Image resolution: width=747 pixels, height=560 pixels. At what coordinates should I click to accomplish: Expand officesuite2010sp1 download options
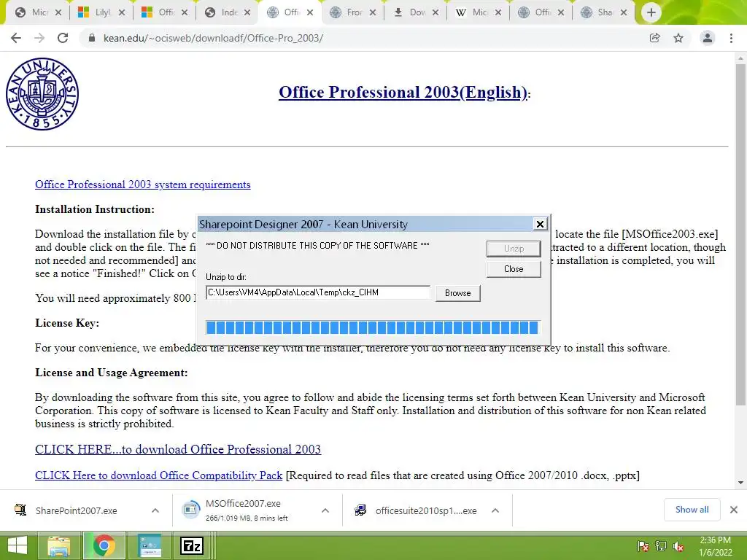[495, 510]
